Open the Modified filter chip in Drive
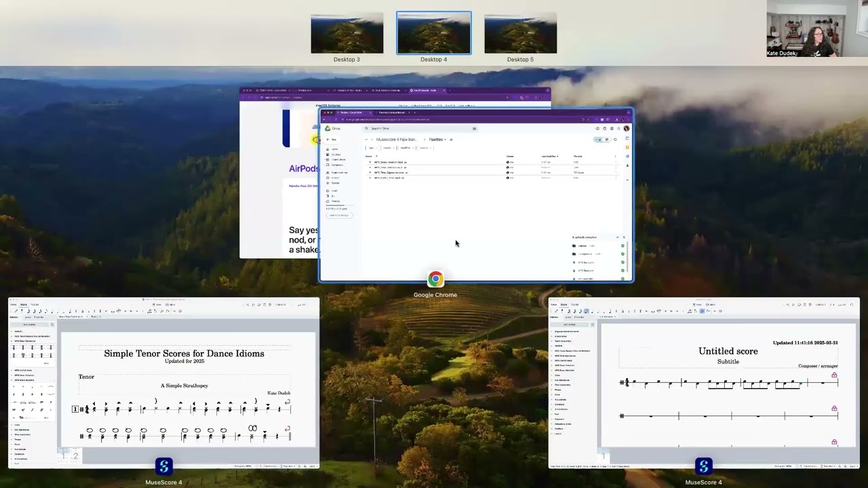Screen dimensions: 868x488 click(x=406, y=148)
